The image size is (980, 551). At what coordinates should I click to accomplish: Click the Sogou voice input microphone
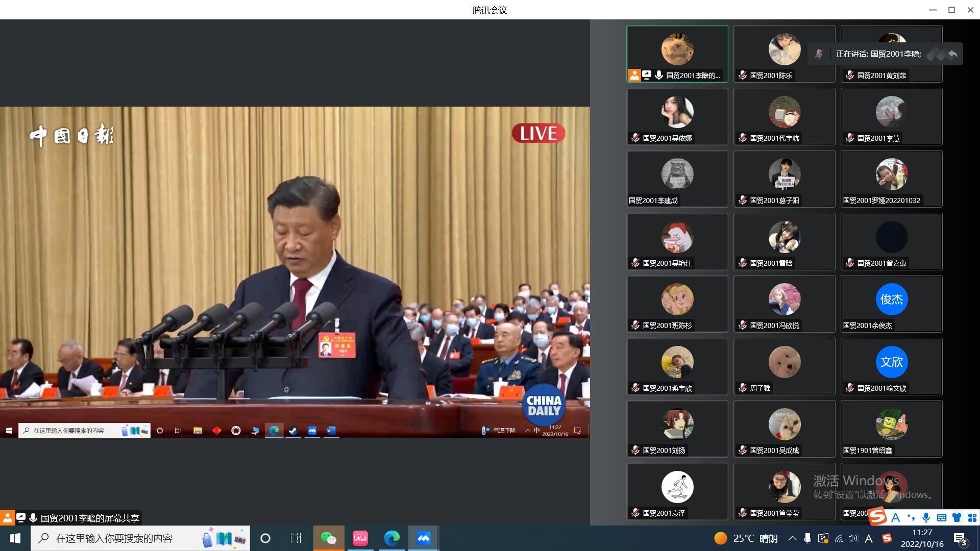coord(926,518)
